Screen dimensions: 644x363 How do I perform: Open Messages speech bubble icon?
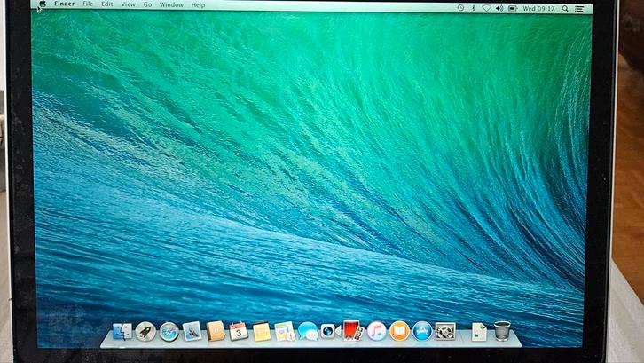click(307, 332)
